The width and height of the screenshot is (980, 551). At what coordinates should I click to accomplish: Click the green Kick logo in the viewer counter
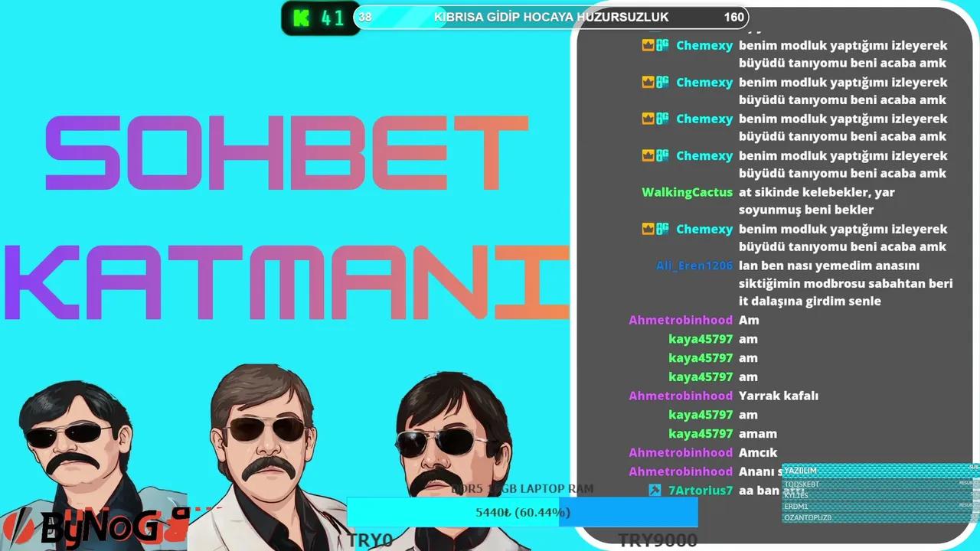pyautogui.click(x=302, y=18)
